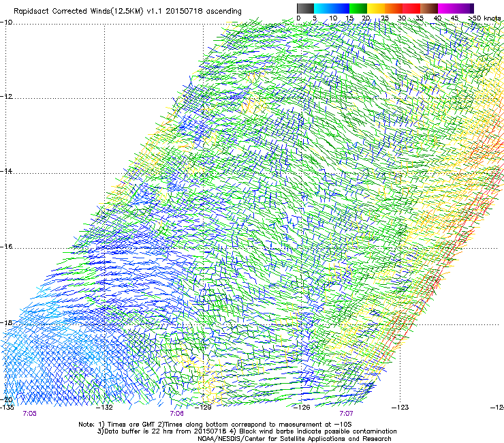Click the latitude label '-16'
This screenshot has width=504, height=443.
pos(6,247)
